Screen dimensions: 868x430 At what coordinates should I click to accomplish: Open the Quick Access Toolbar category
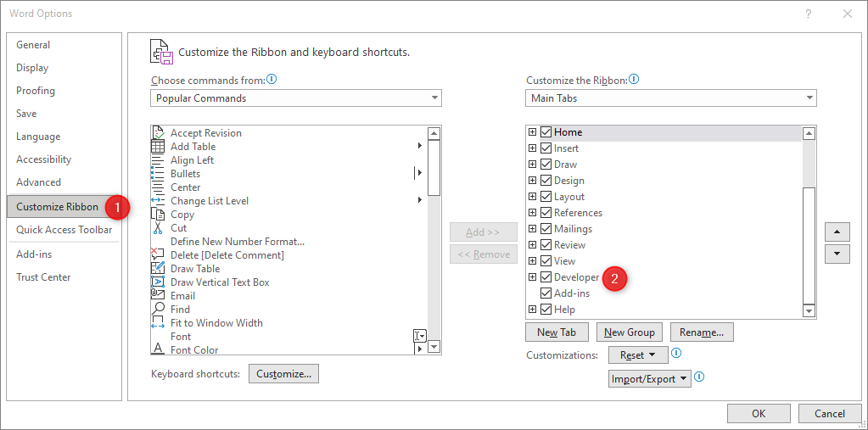pyautogui.click(x=64, y=230)
